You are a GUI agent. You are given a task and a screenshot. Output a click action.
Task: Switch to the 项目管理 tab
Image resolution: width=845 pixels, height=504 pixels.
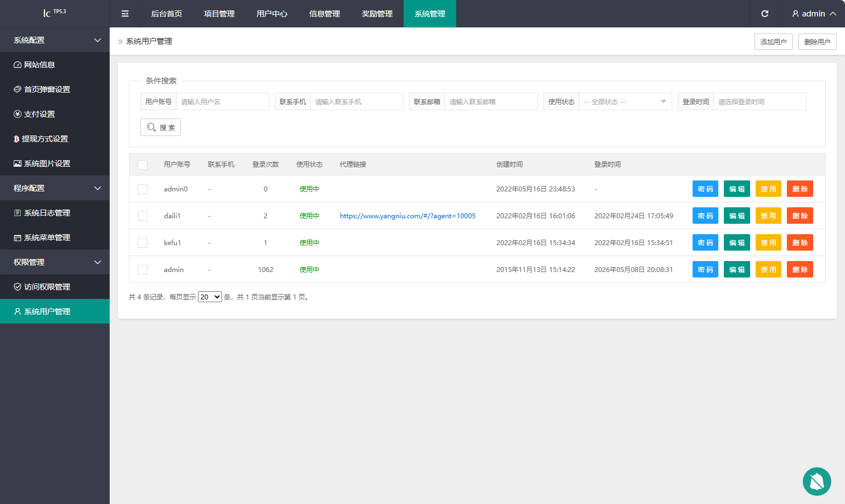(219, 14)
